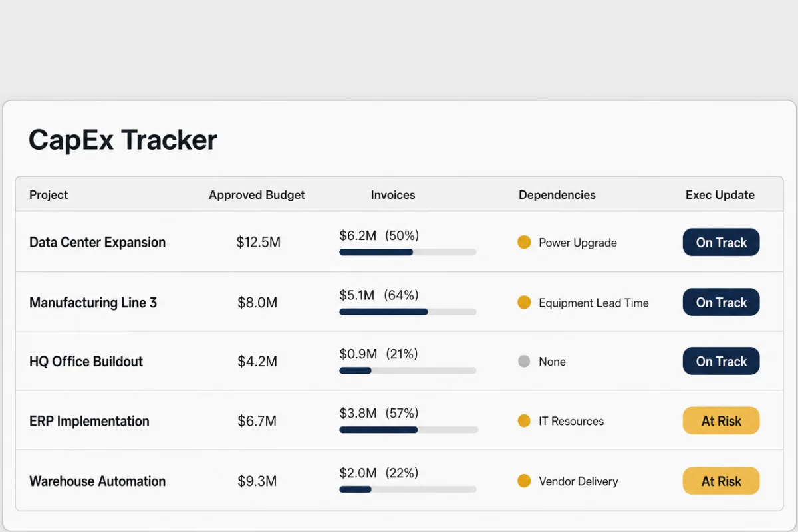The image size is (798, 532).
Task: Sort by the Project column header
Action: (x=49, y=195)
